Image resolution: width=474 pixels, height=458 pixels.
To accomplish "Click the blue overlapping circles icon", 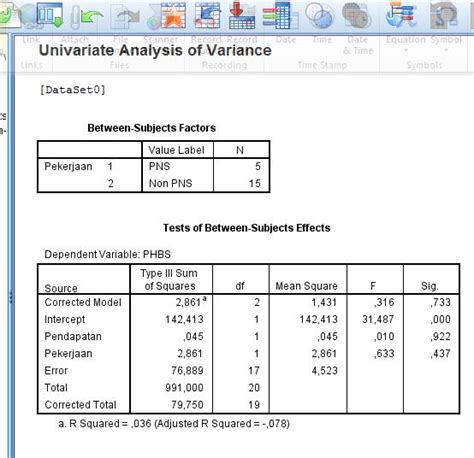I will point(319,15).
